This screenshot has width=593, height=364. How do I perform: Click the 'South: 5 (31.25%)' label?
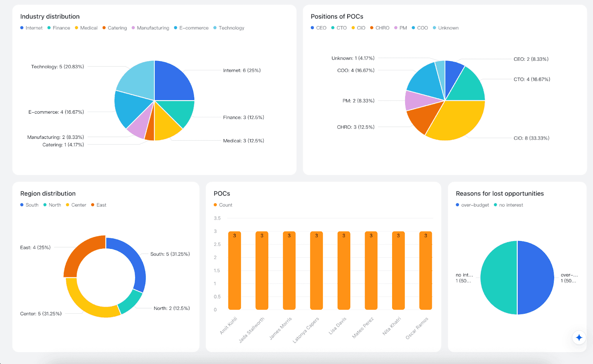click(x=170, y=254)
